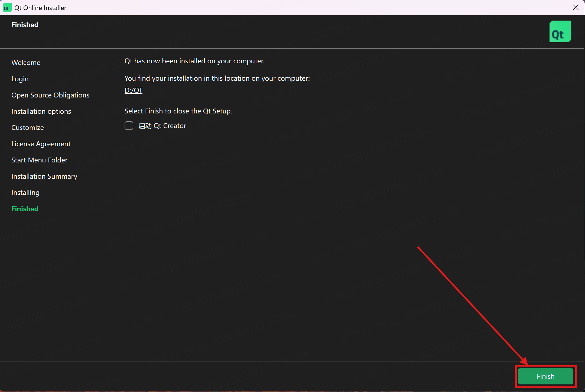585x392 pixels.
Task: Click 'Qt has now been installed' message
Action: pyautogui.click(x=194, y=61)
